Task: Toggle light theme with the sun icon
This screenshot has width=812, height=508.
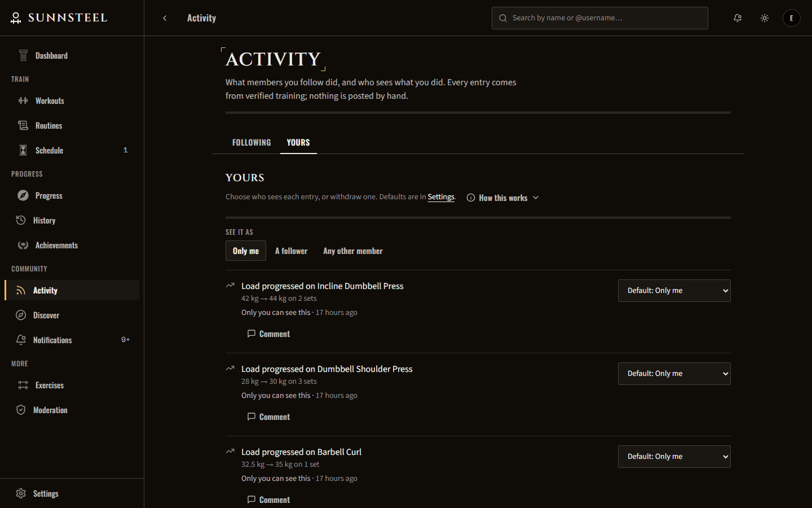Action: [x=765, y=18]
